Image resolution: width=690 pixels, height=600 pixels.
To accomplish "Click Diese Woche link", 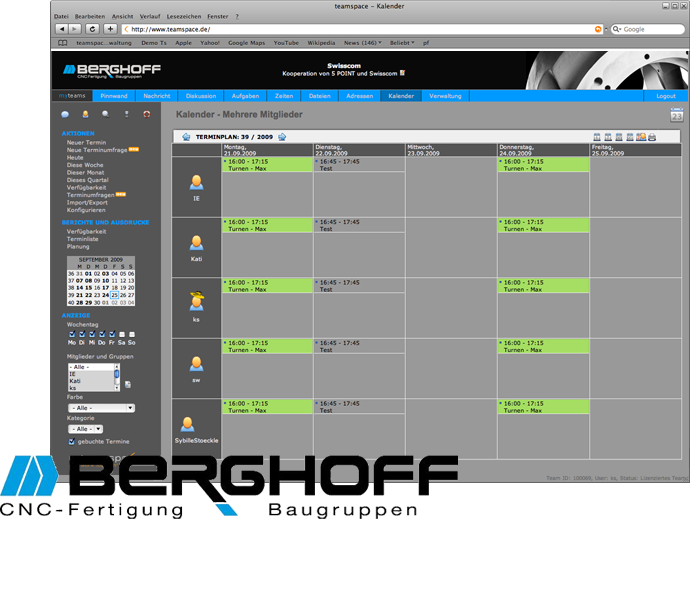I will 85,165.
